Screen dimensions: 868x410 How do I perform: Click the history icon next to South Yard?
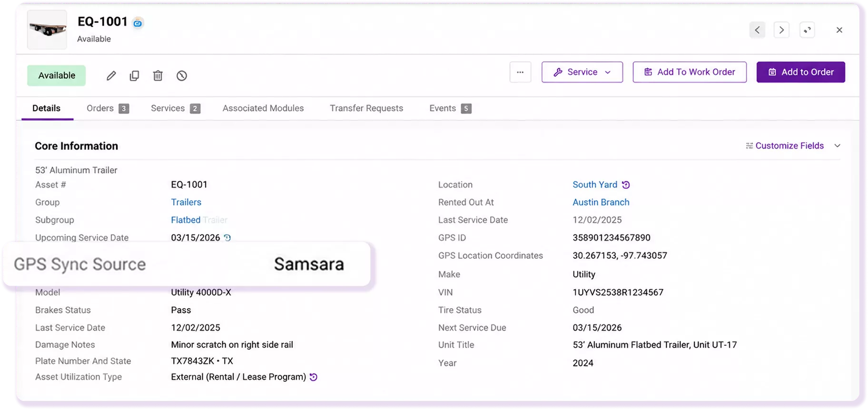click(x=626, y=185)
